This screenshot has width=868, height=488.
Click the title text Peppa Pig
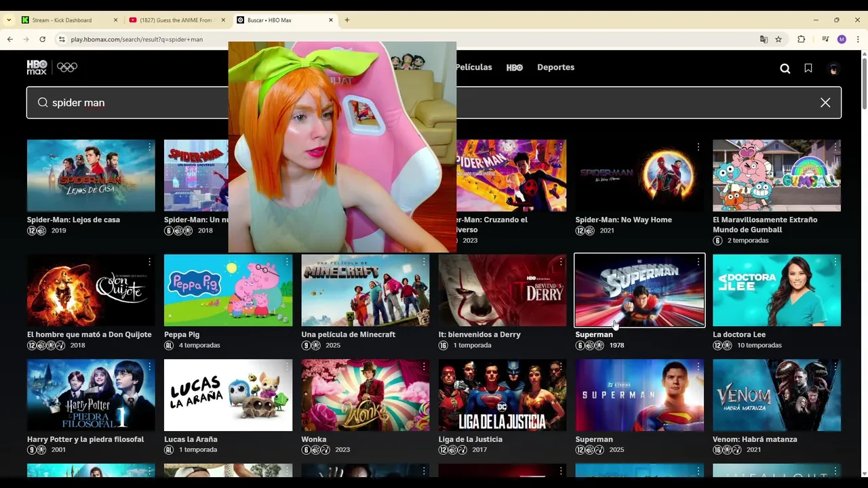(182, 334)
